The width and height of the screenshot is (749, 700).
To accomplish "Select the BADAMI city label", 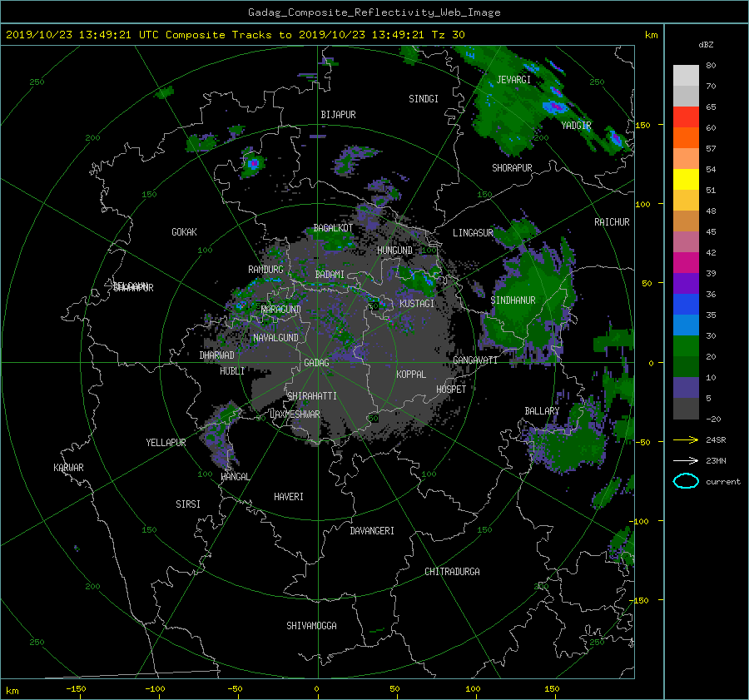I will (x=330, y=275).
